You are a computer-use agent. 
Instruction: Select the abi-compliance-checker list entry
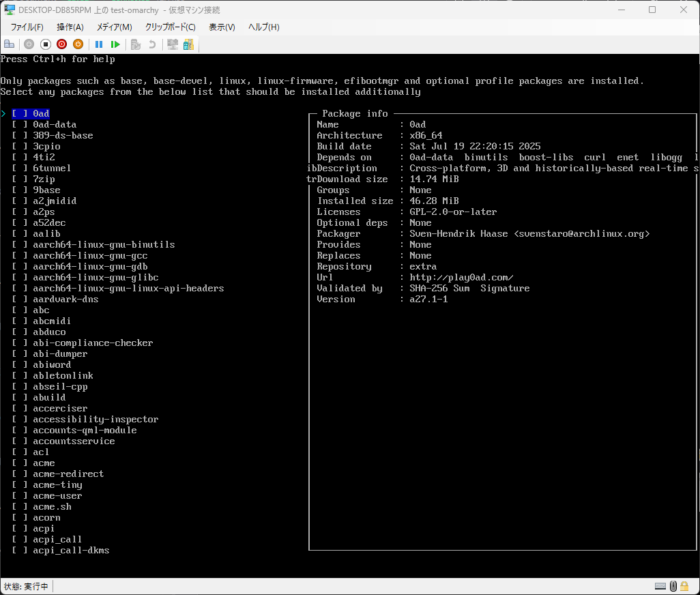click(93, 343)
